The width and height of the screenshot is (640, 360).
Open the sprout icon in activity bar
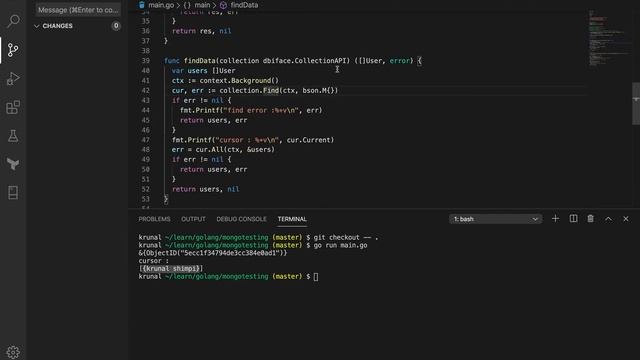[x=13, y=164]
